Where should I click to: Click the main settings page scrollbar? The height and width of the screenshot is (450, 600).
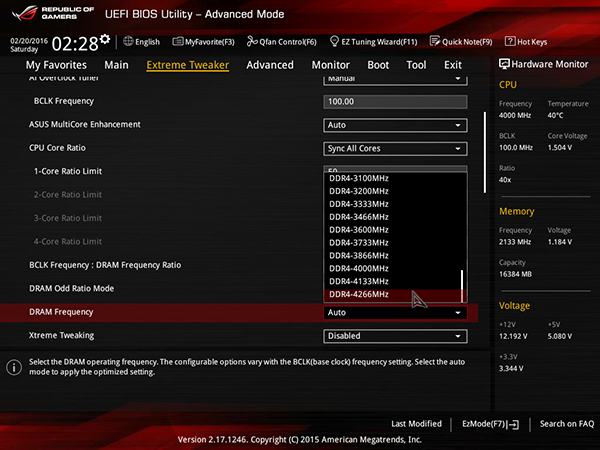(485, 152)
